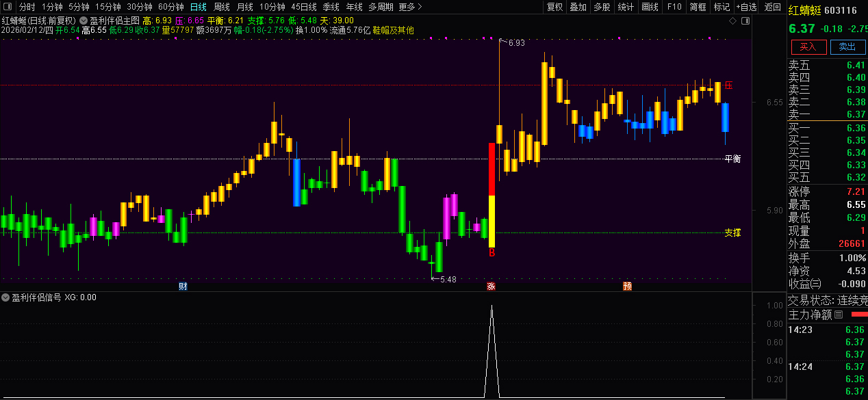Click the 5.48 low price annotation

448,279
